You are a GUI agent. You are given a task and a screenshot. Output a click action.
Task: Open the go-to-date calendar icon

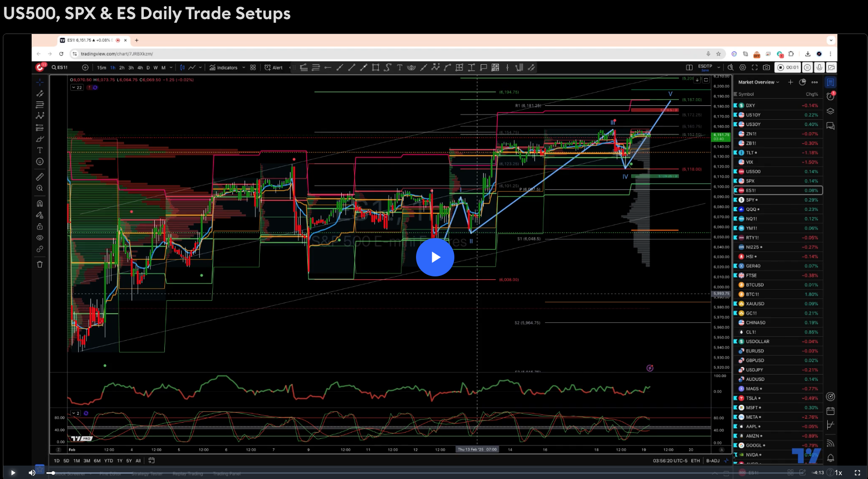click(x=151, y=461)
